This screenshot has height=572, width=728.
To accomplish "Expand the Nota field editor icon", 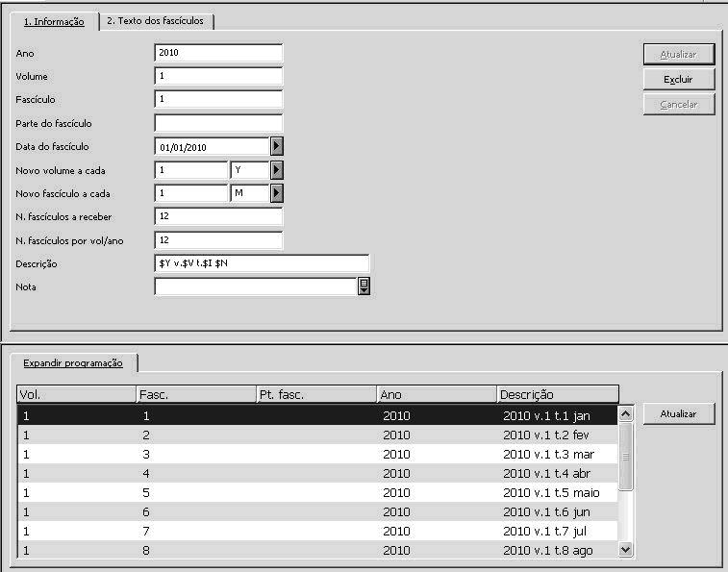I will pos(364,286).
